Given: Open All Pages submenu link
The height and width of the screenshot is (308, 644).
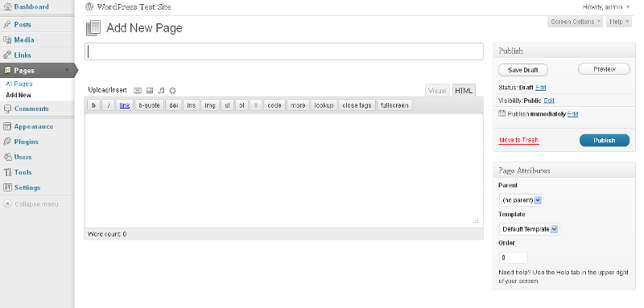Looking at the screenshot, I should (19, 84).
